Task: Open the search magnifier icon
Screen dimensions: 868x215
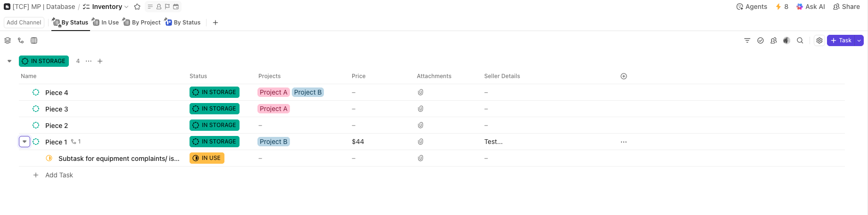Action: (800, 40)
